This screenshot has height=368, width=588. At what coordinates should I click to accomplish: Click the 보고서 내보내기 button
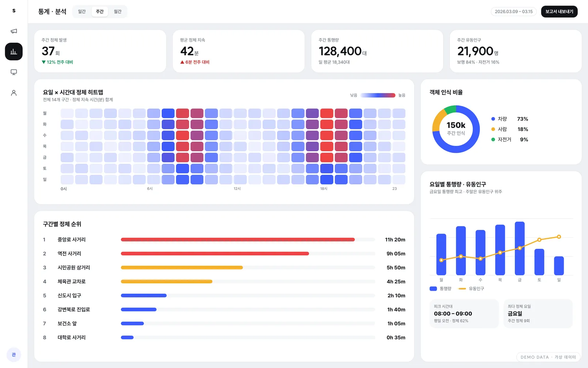(559, 11)
